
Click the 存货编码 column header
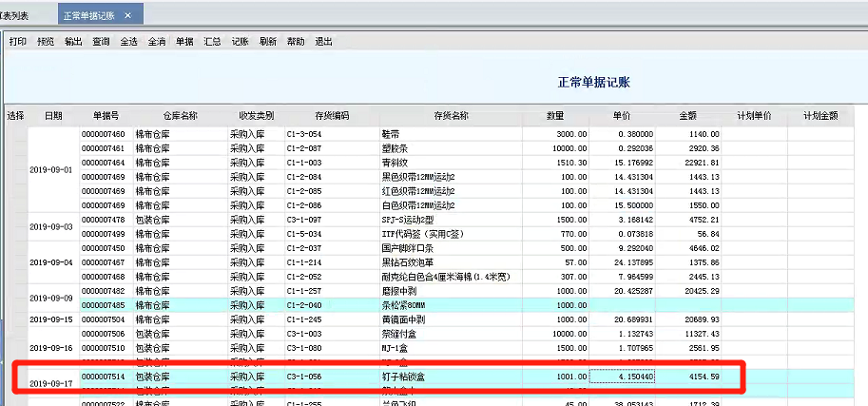(332, 116)
